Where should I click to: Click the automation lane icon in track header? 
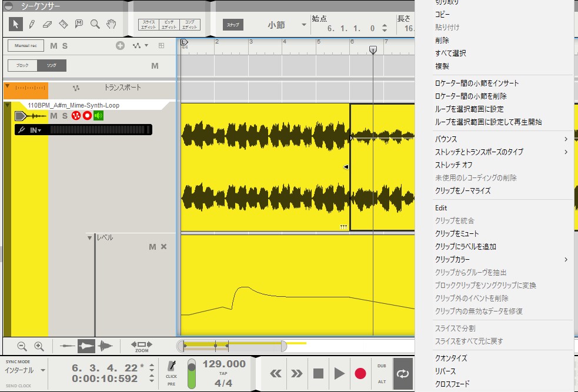click(x=137, y=46)
